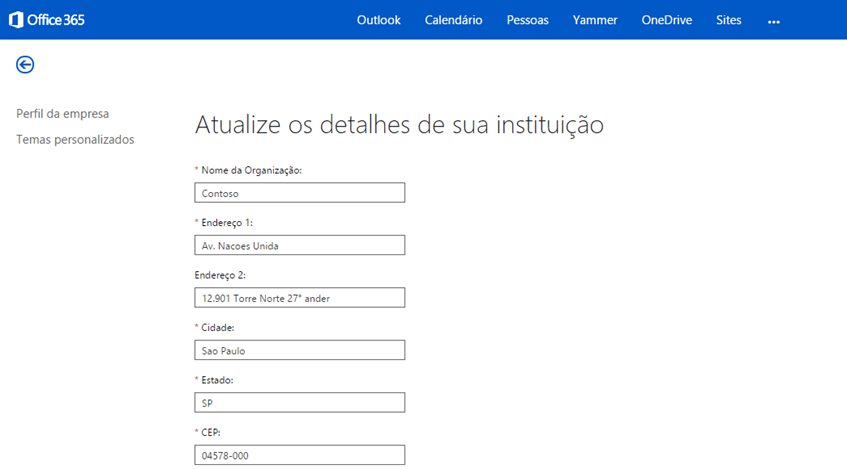
Task: Go back using the circled arrow icon
Action: click(25, 65)
